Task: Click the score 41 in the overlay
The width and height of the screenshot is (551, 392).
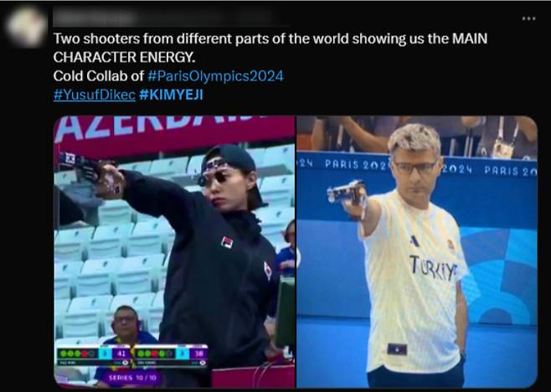Action: click(x=121, y=353)
